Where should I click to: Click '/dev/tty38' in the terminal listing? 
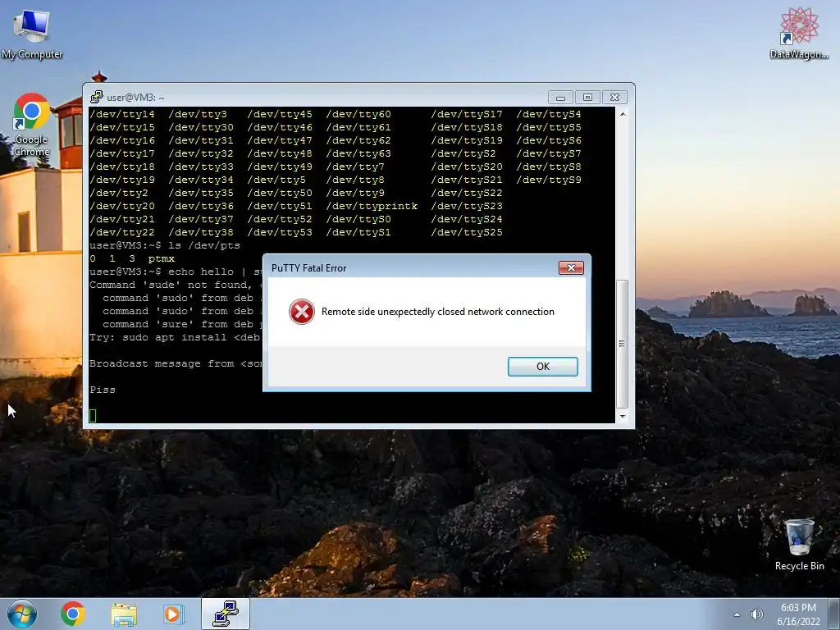(x=201, y=232)
